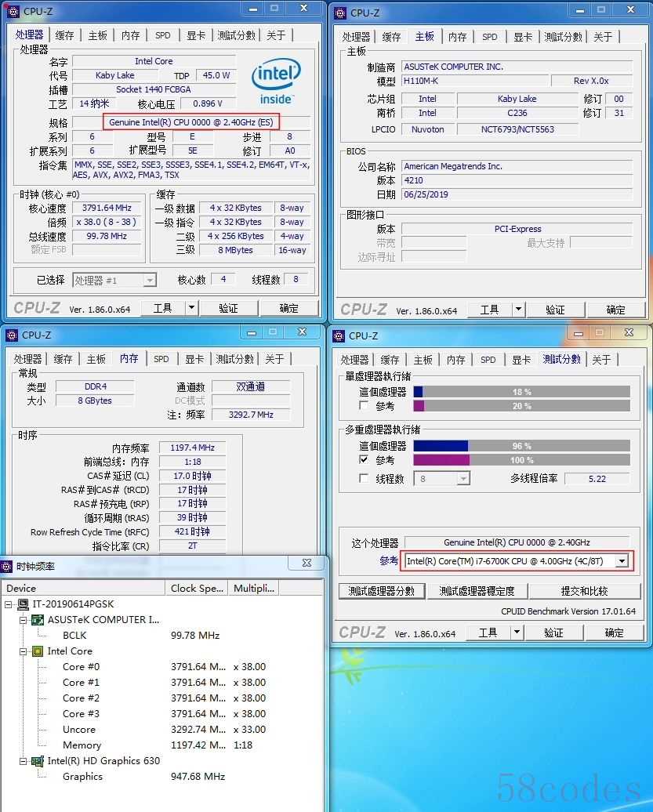Click the specification field Genuine Intel CPU 0000

tap(191, 122)
